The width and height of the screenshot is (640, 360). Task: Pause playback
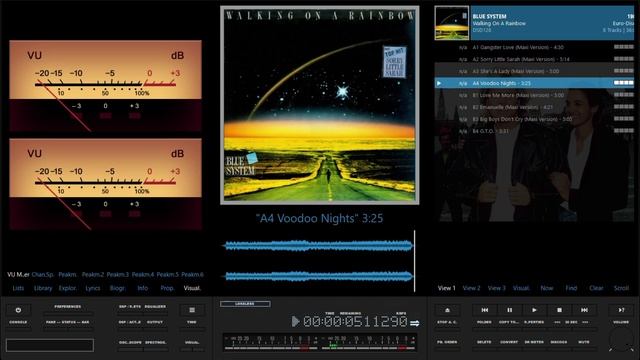pos(509,310)
